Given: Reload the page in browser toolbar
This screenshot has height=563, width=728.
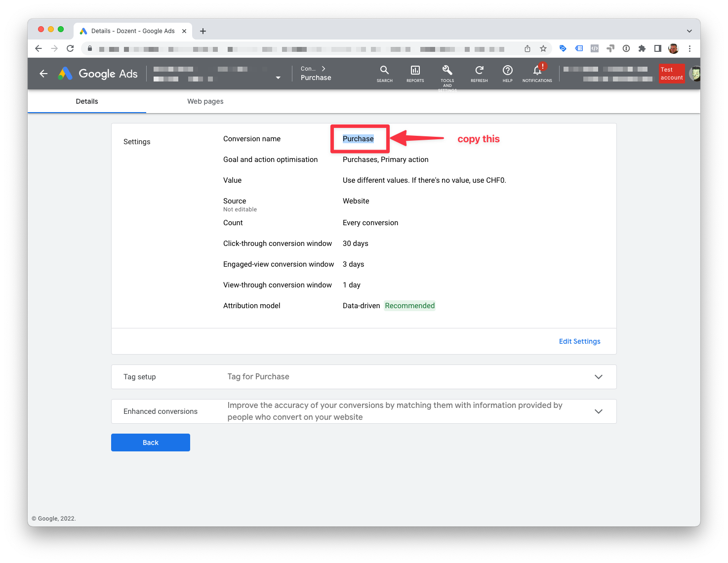Looking at the screenshot, I should pos(70,48).
